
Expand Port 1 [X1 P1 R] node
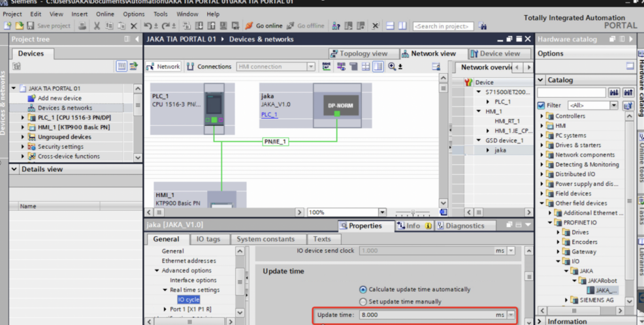point(165,309)
